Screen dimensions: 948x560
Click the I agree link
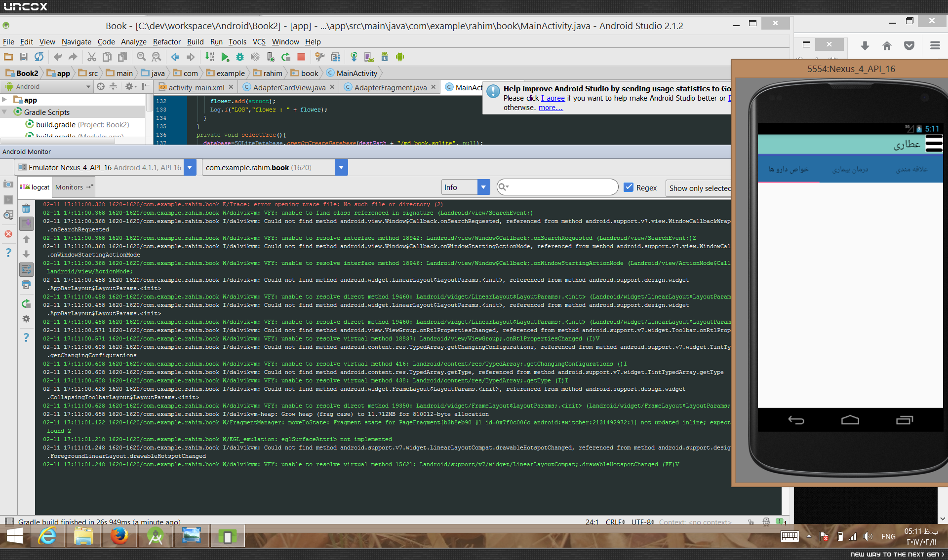tap(553, 98)
